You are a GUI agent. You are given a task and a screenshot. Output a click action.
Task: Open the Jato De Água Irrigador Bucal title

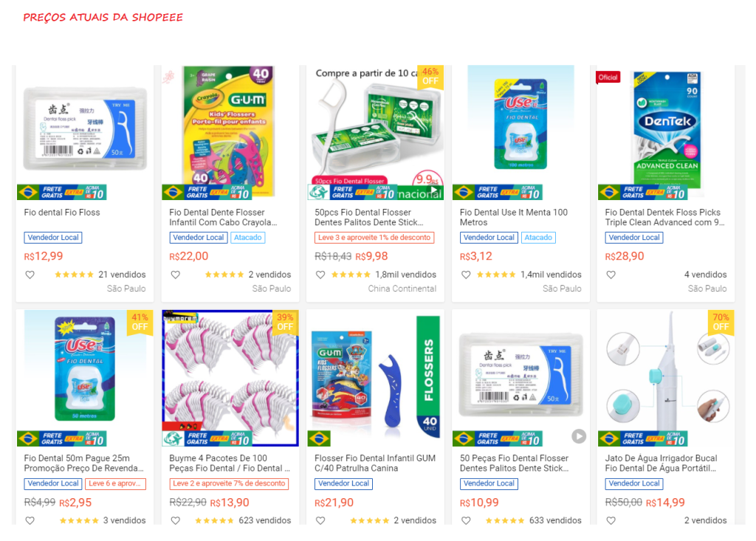pos(661,464)
